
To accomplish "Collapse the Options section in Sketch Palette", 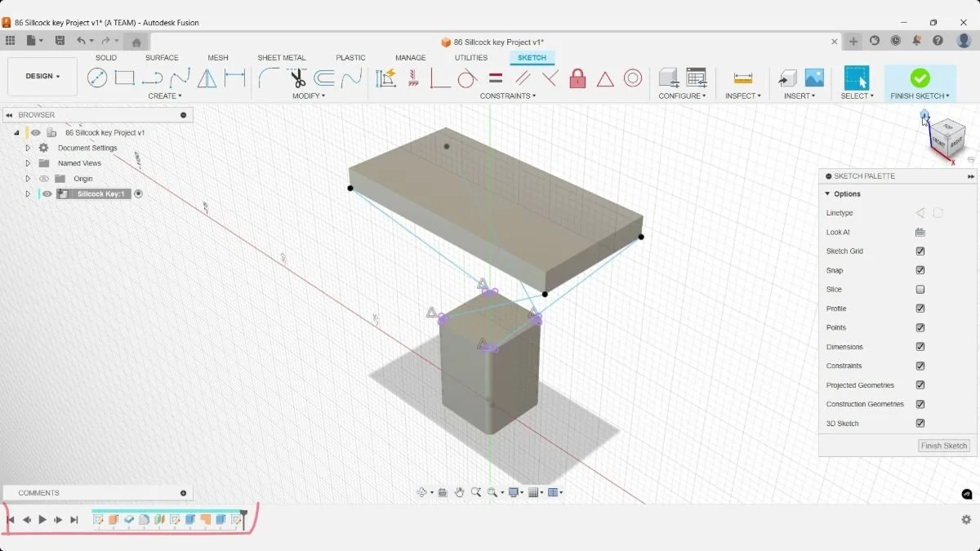I will [827, 194].
